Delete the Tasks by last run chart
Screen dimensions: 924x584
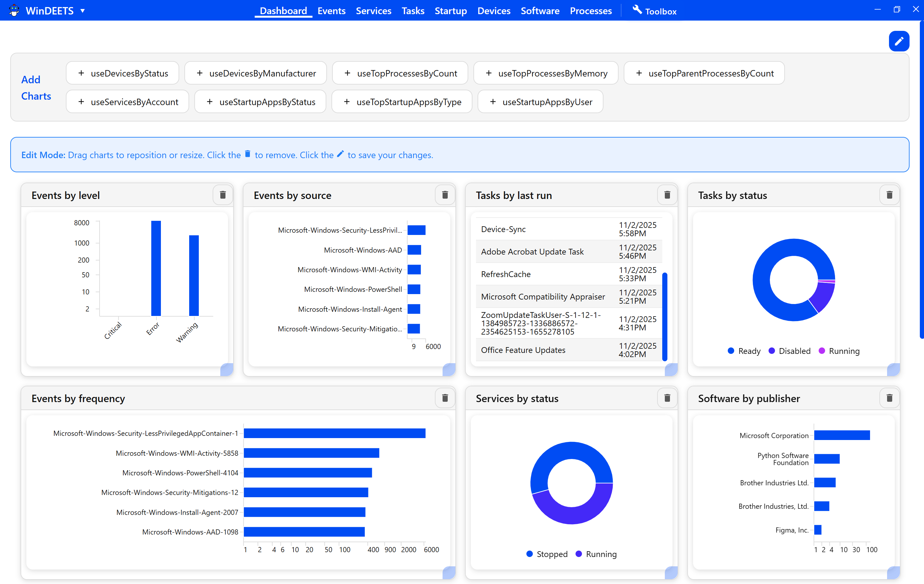667,195
